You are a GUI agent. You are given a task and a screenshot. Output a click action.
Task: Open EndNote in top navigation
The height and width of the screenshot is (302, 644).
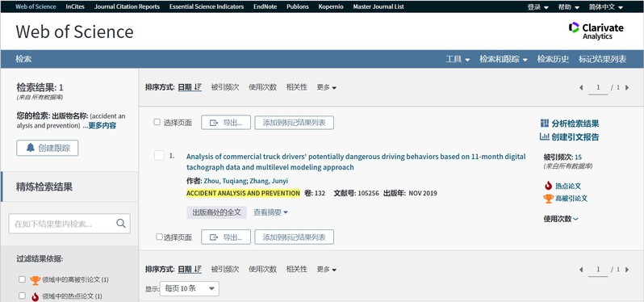[x=265, y=6]
